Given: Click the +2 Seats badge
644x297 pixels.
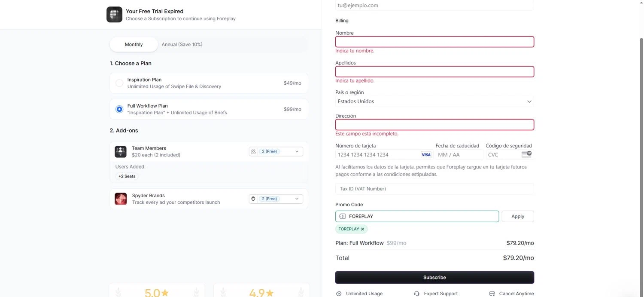Looking at the screenshot, I should coord(127,176).
